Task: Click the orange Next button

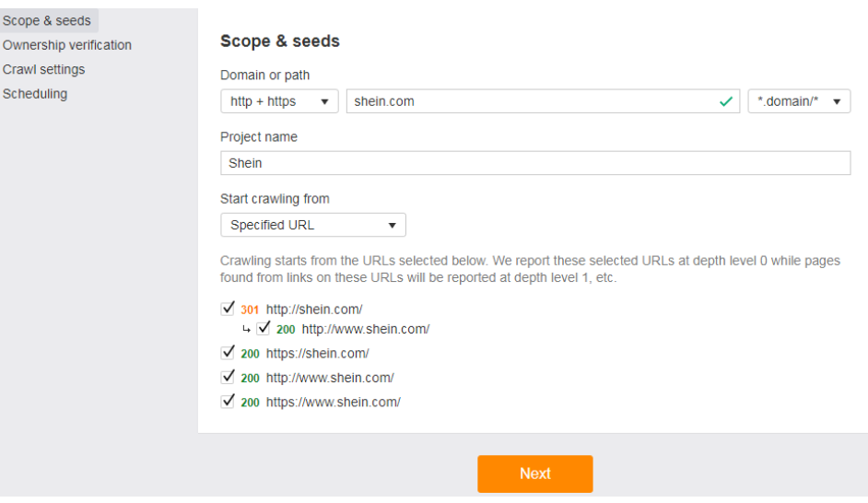Action: click(x=535, y=474)
